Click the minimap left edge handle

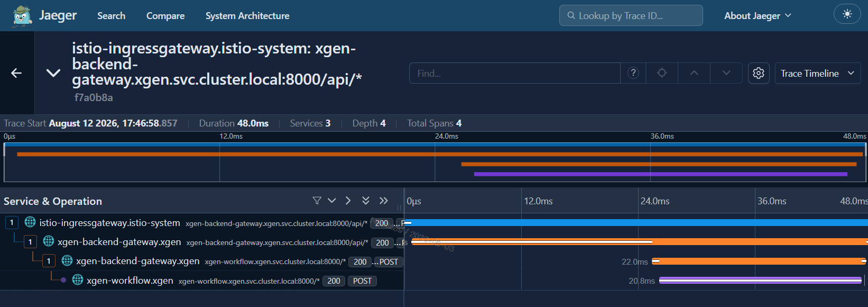4,149
